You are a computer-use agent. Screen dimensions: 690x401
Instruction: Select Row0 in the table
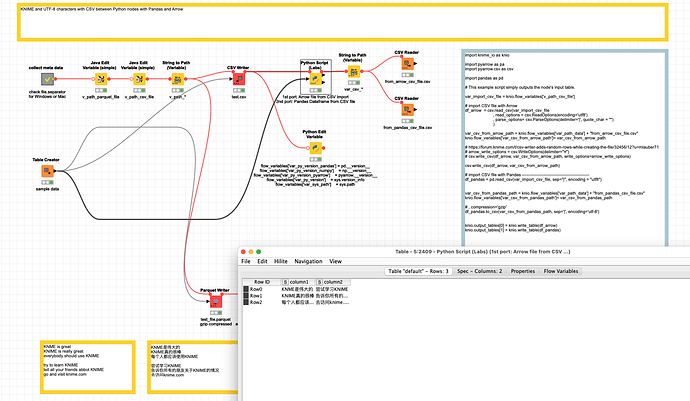256,289
